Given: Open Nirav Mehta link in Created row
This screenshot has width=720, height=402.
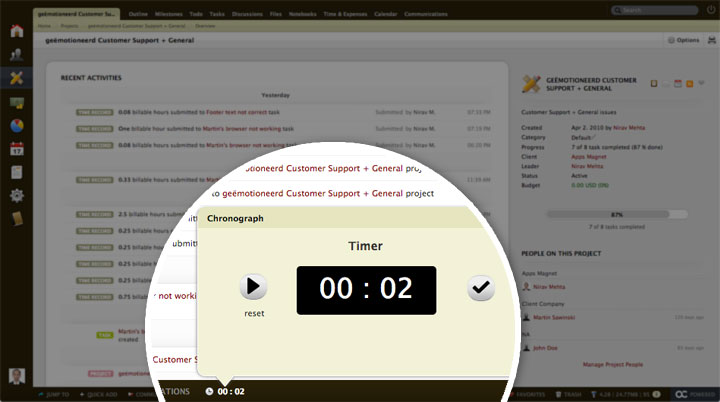Looking at the screenshot, I should click(x=629, y=128).
